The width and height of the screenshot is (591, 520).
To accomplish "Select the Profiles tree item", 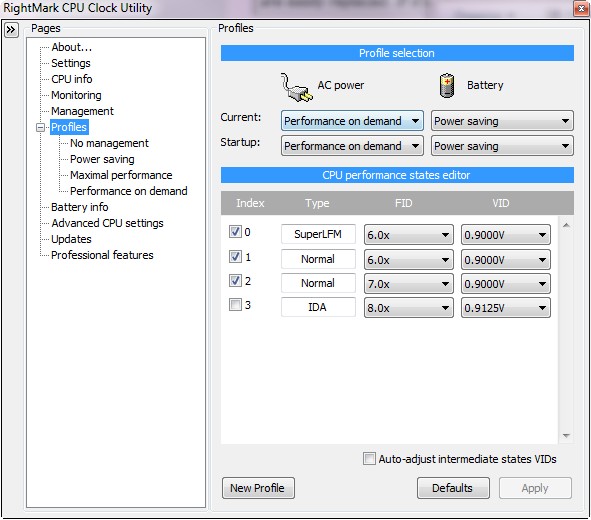I will [x=69, y=127].
